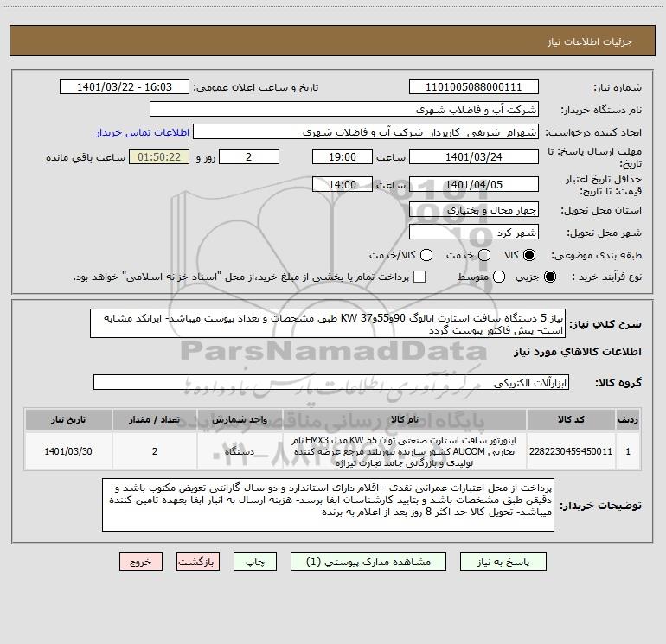This screenshot has width=666, height=644.
Task: Click the شماره نیاز field 1101005088000111
Action: pyautogui.click(x=474, y=87)
